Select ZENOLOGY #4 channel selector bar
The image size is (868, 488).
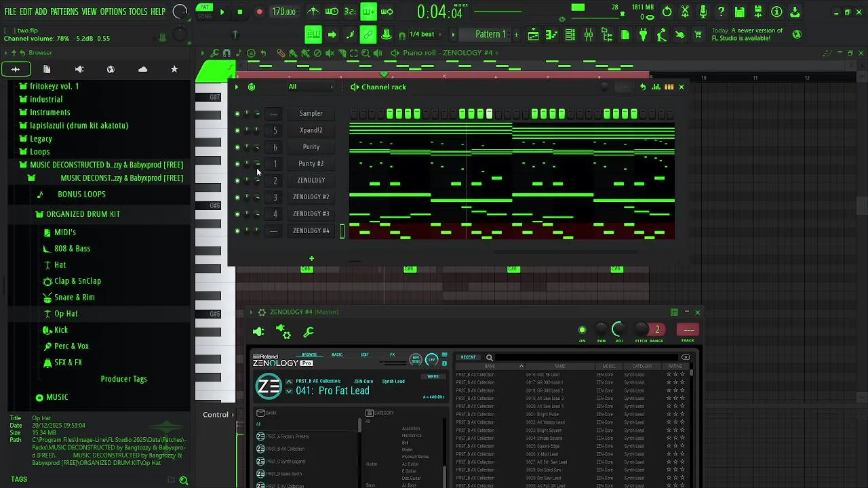tap(342, 231)
